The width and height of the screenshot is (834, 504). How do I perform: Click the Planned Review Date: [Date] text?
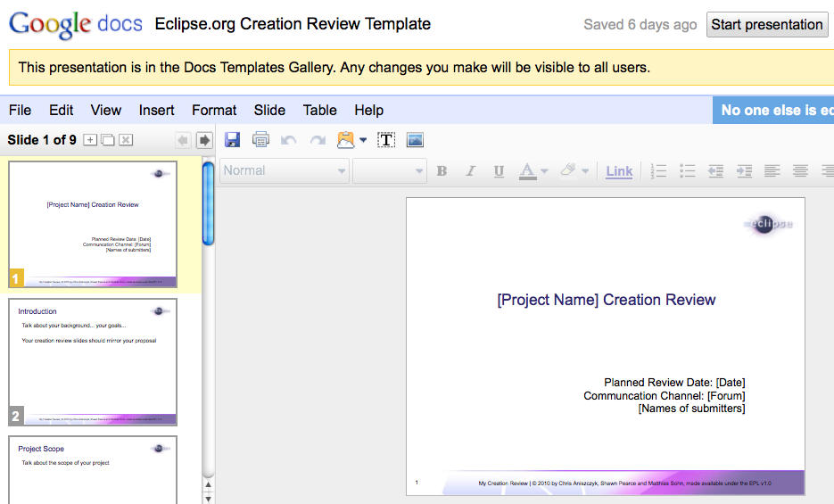click(674, 383)
